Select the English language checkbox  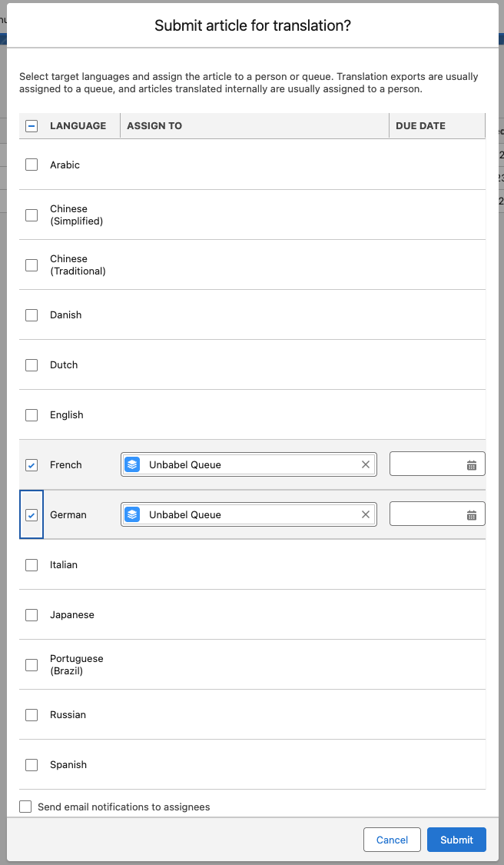pos(31,415)
